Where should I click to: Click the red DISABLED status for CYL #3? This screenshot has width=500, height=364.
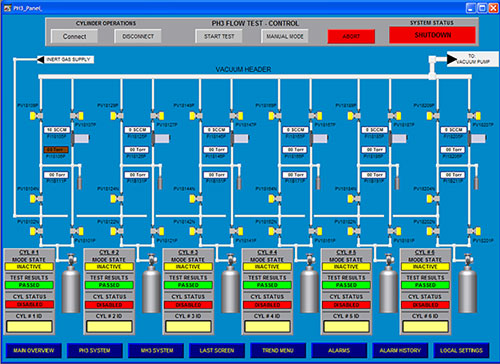coord(188,305)
